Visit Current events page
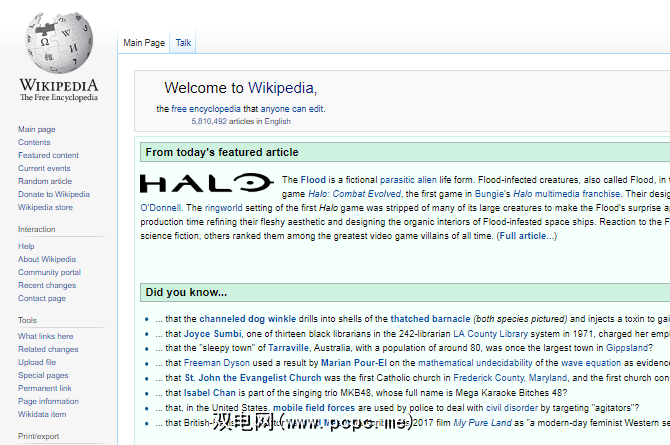The height and width of the screenshot is (445, 670). pos(44,168)
